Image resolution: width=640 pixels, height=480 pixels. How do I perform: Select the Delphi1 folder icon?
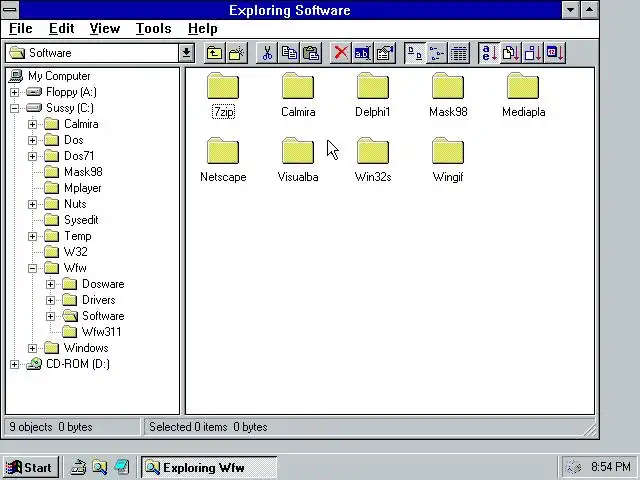(x=373, y=86)
